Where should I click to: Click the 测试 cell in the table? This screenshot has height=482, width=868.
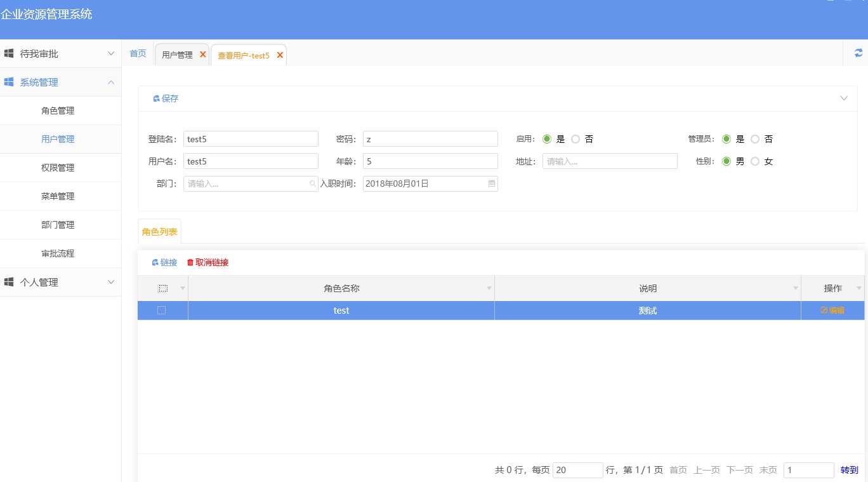648,311
